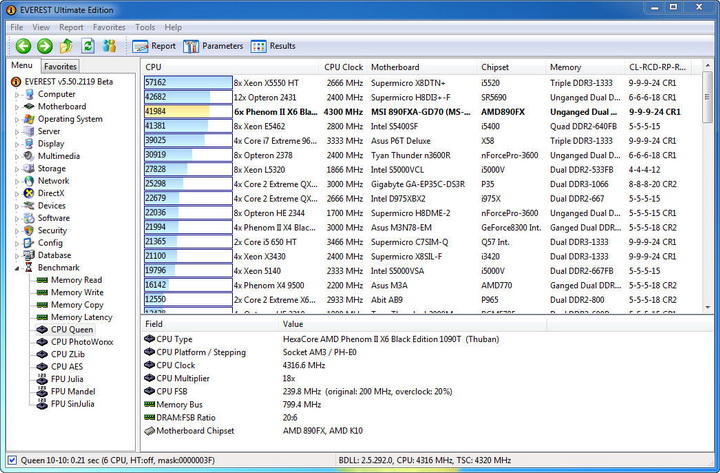This screenshot has height=473, width=720.
Task: Open the FPU Julia benchmark
Action: coord(67,379)
